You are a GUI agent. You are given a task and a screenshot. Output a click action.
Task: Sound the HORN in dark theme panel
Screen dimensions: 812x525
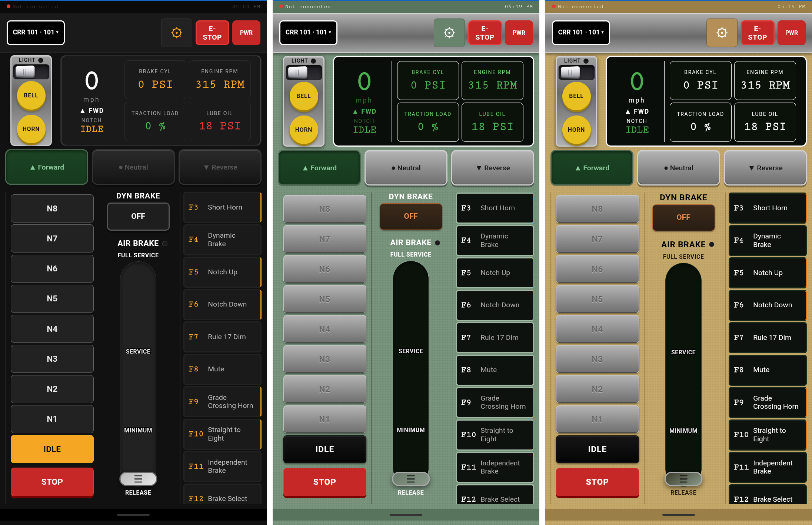31,129
